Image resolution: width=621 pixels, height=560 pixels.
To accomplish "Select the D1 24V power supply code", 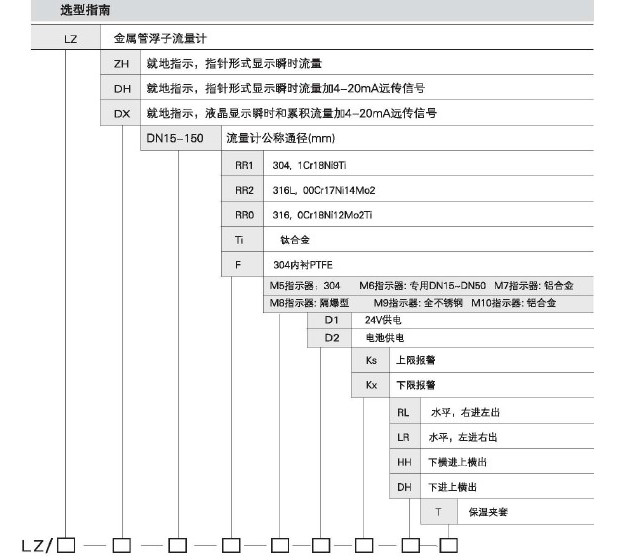I will 331,321.
